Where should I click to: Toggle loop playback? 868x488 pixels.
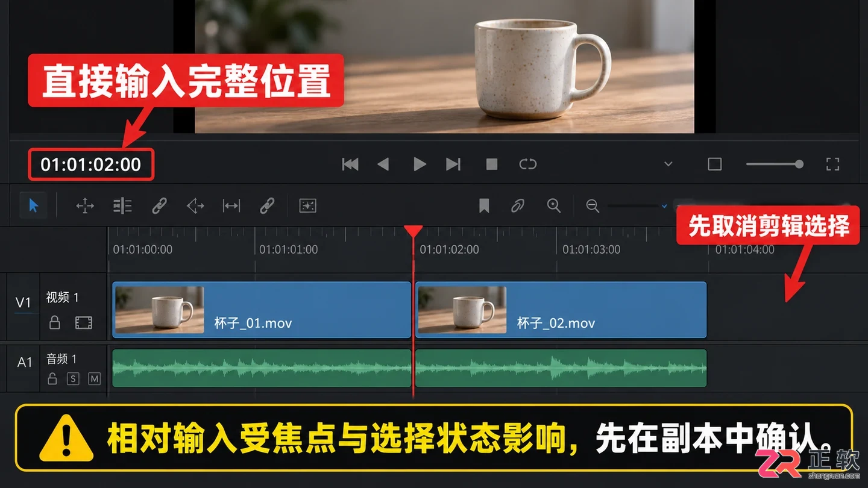point(527,164)
